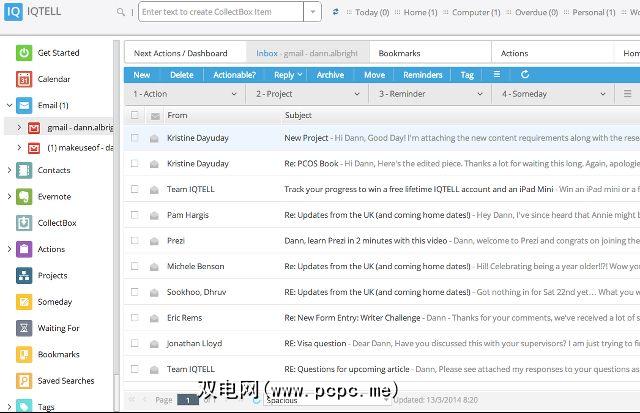The width and height of the screenshot is (640, 413).
Task: Open the Tags sidebar icon
Action: tap(24, 406)
